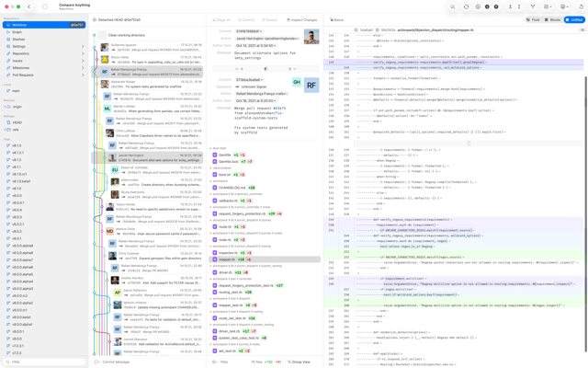Switch diff view to Blocks mode
The height and width of the screenshot is (368, 588).
(x=552, y=20)
